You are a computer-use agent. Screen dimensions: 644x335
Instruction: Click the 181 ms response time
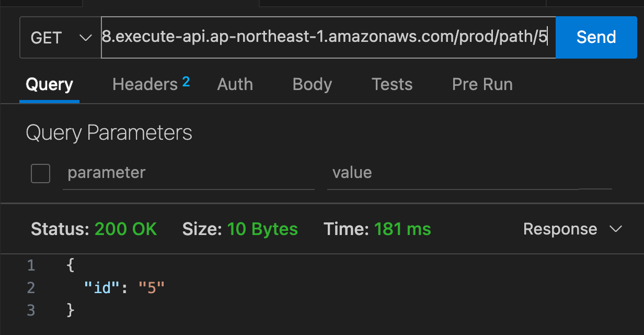click(402, 229)
